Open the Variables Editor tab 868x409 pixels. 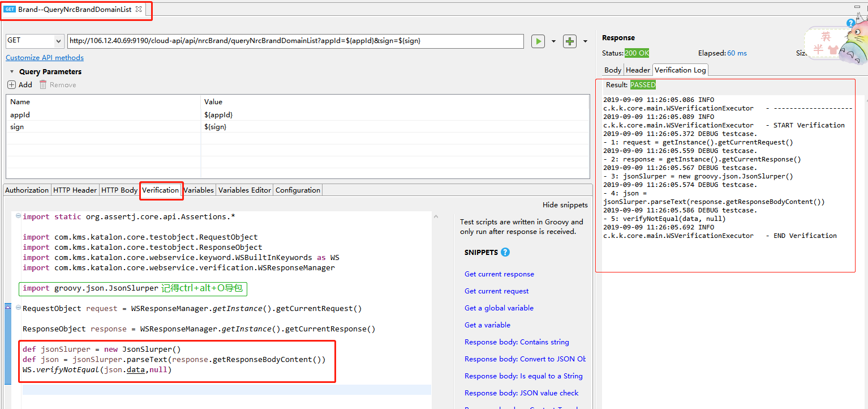pyautogui.click(x=244, y=190)
